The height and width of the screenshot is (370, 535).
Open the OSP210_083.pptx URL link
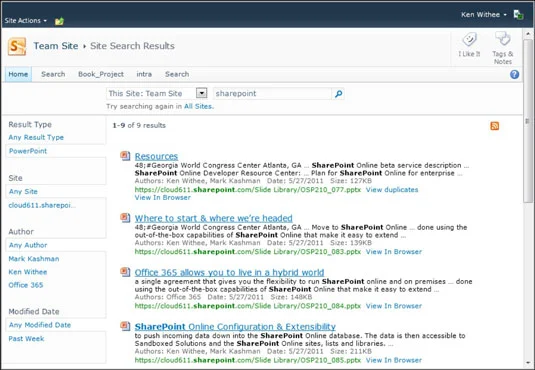click(248, 252)
